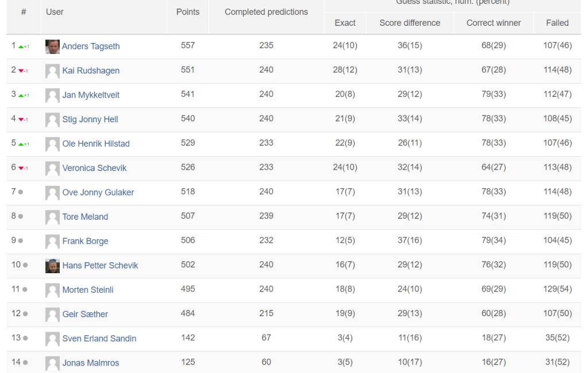The height and width of the screenshot is (373, 588).
Task: Open Sven Erland Sandin's profile link
Action: coord(99,339)
